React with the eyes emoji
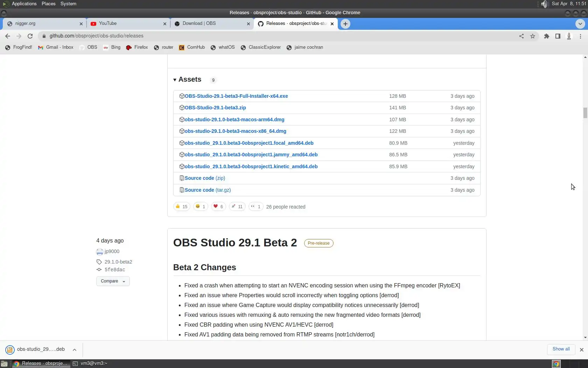This screenshot has height=368, width=588. (x=255, y=207)
